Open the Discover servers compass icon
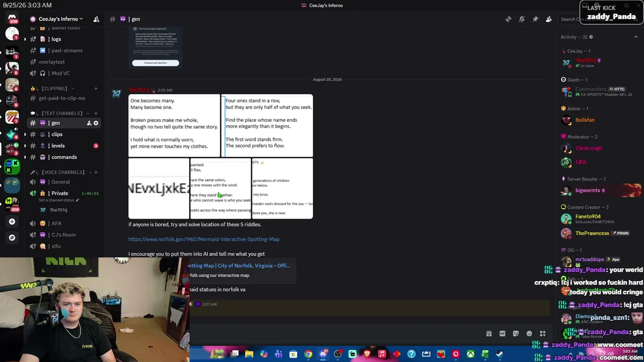The image size is (644, 362). coord(12,237)
